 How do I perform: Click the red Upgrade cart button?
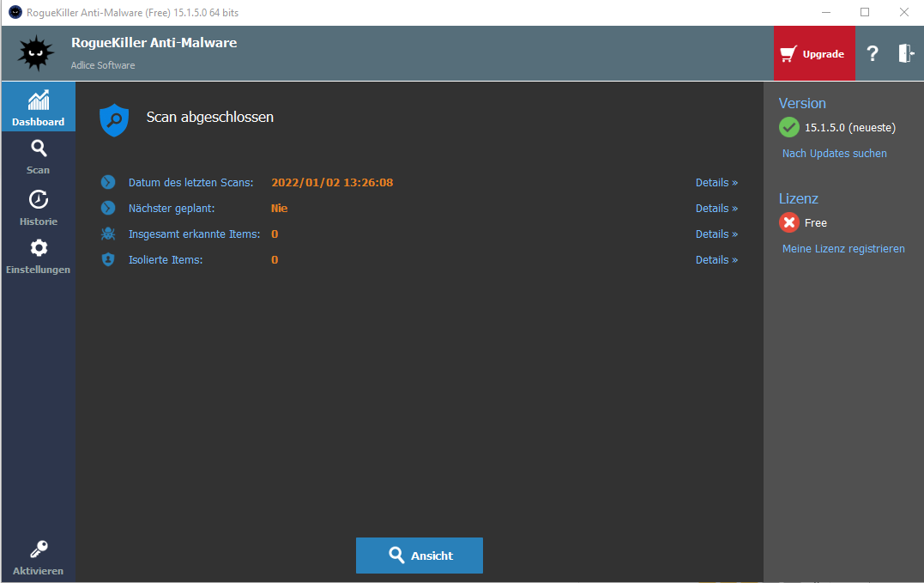coord(814,53)
